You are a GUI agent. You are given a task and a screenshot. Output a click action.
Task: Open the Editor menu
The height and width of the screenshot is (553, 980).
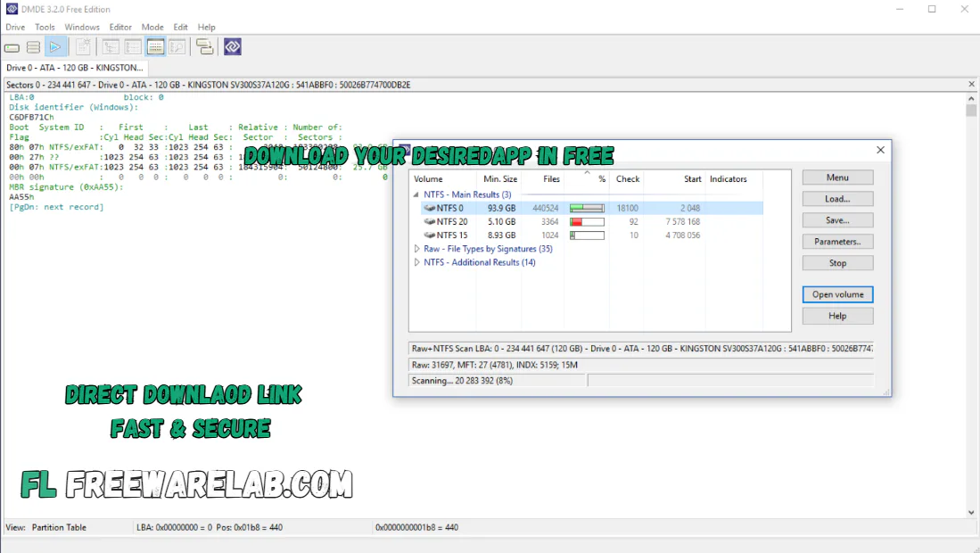click(120, 27)
